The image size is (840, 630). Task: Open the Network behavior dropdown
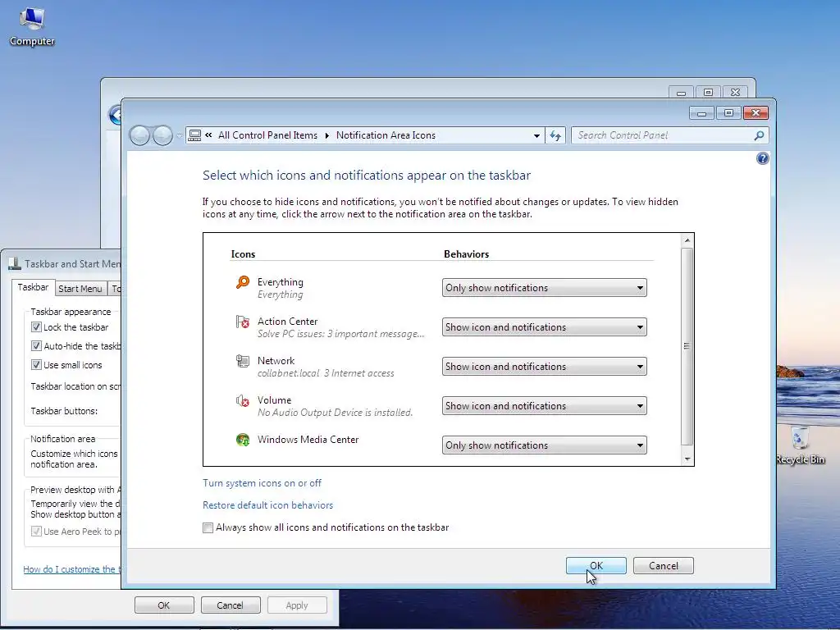tap(545, 367)
